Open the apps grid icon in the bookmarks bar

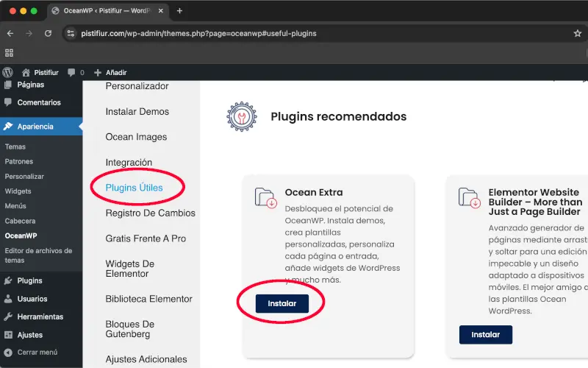[x=10, y=53]
